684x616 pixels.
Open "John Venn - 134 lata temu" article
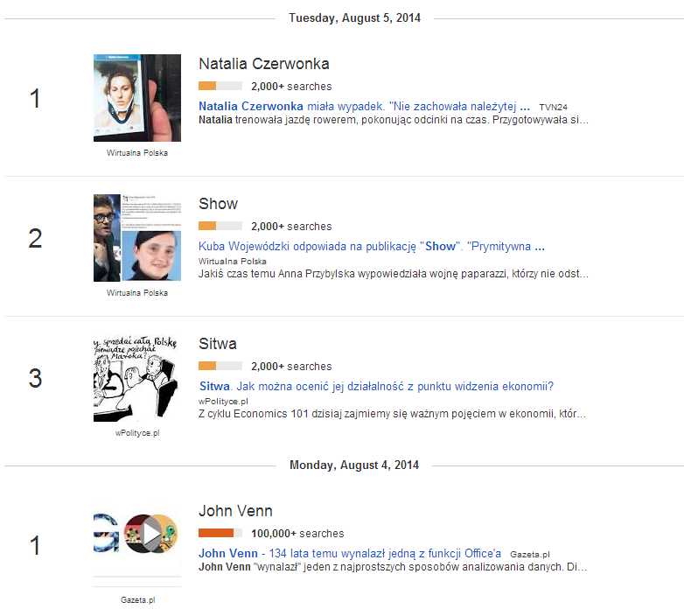coord(349,553)
